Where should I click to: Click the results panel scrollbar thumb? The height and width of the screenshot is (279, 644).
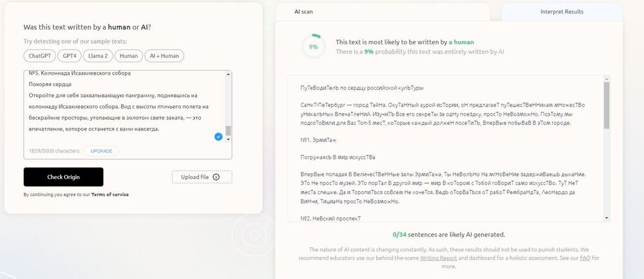click(607, 105)
